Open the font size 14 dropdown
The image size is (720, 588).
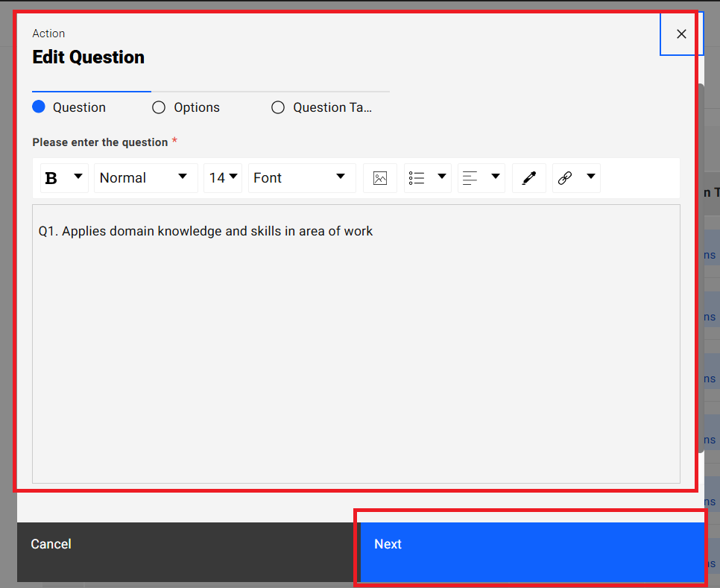pos(223,178)
